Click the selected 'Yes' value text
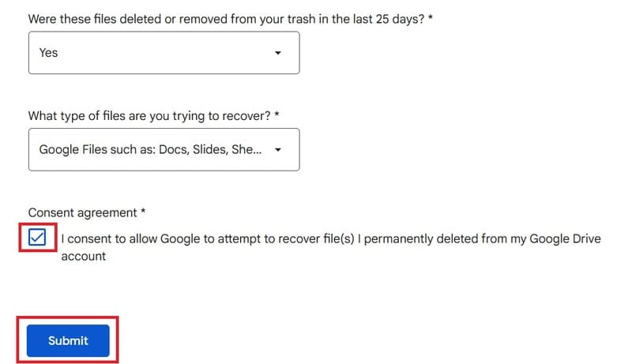The image size is (632, 364). point(48,53)
